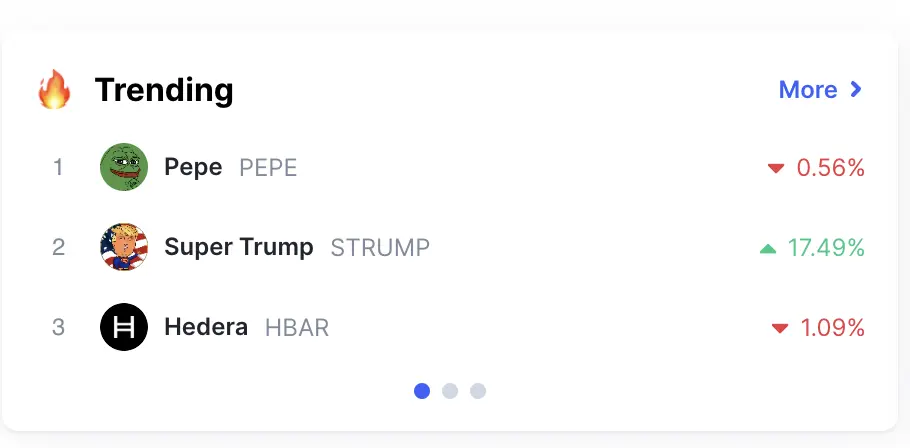Image resolution: width=910 pixels, height=448 pixels.
Task: Click the 17.49% price change value
Action: [826, 248]
